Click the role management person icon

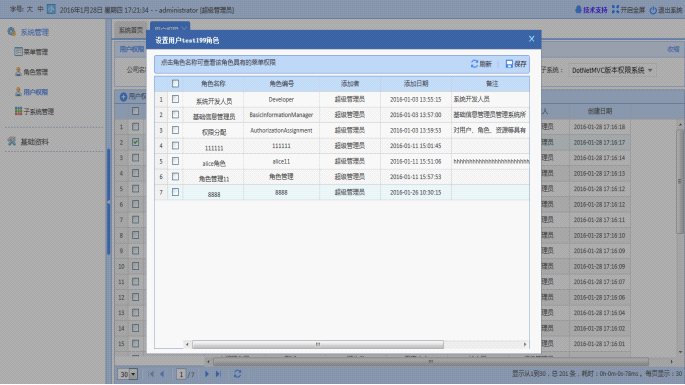click(x=18, y=71)
